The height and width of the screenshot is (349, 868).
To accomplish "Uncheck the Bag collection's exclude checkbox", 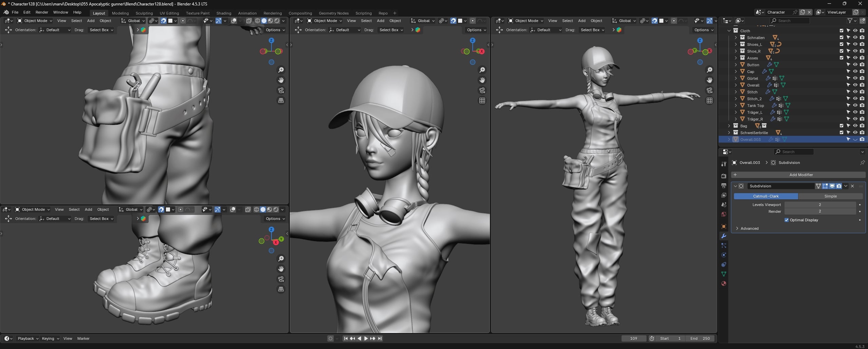I will [x=842, y=126].
